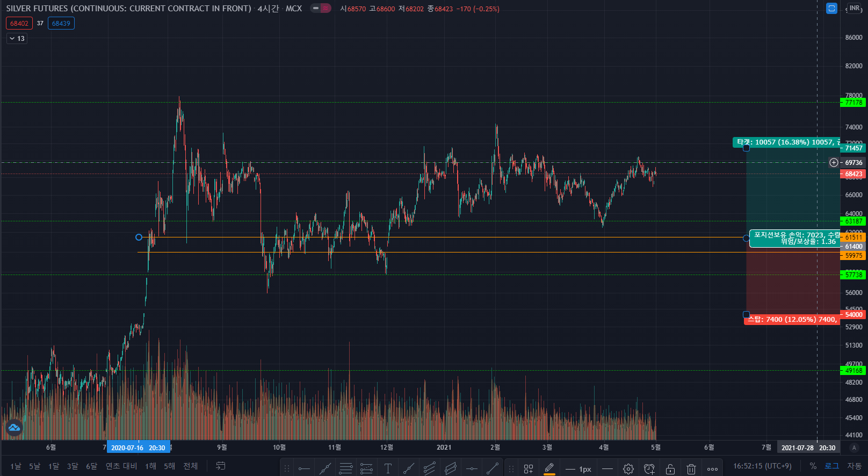
Task: Open the go-to-date calendar icon
Action: [x=220, y=466]
